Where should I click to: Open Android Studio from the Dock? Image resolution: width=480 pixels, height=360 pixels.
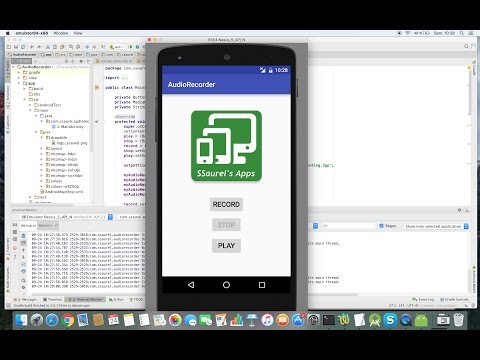tap(375, 320)
